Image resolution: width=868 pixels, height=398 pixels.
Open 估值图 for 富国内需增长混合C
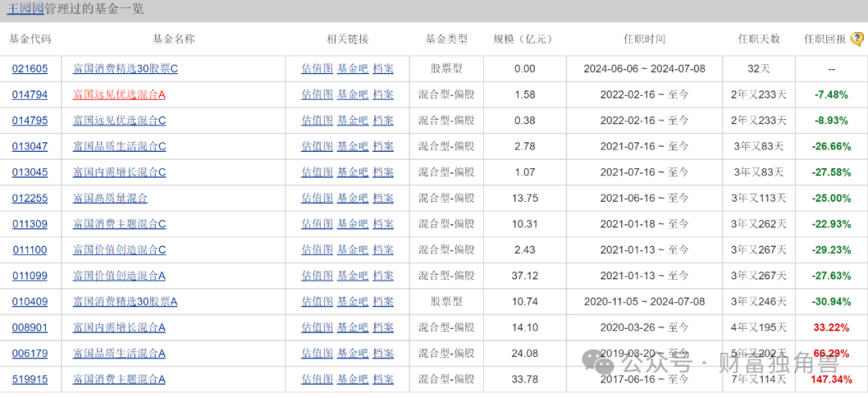[317, 172]
